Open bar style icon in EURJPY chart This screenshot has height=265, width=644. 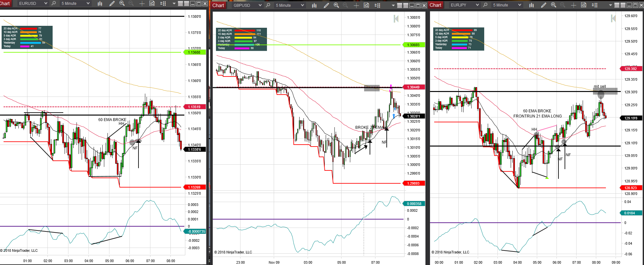pos(532,5)
